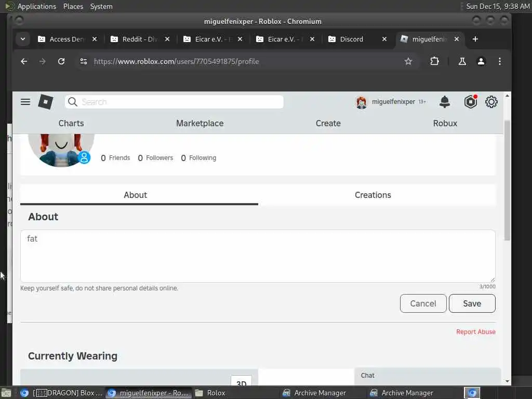
Task: Open the Chat panel
Action: click(428, 376)
